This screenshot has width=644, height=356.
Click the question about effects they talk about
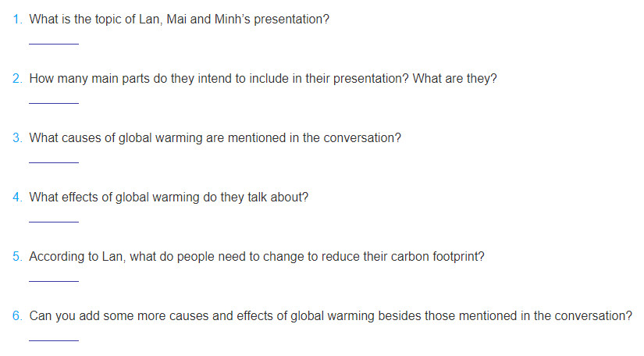[169, 197]
